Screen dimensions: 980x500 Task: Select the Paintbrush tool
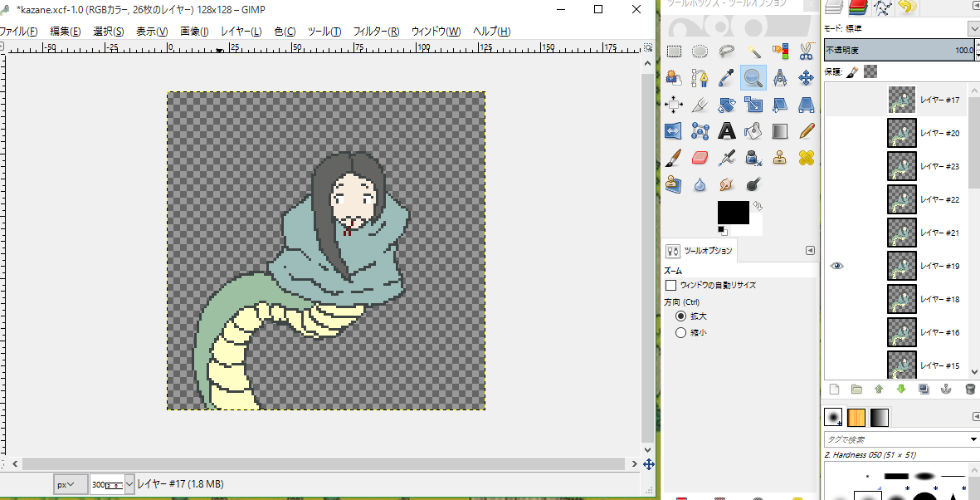pyautogui.click(x=674, y=158)
